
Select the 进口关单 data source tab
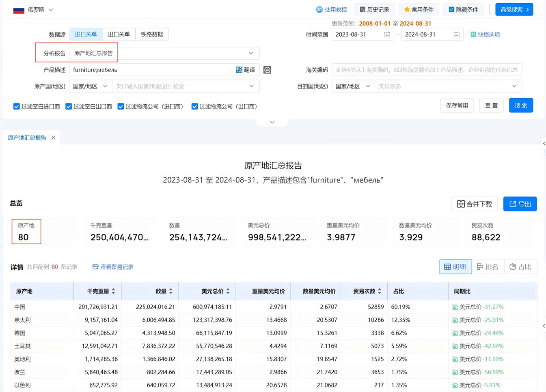tap(86, 34)
